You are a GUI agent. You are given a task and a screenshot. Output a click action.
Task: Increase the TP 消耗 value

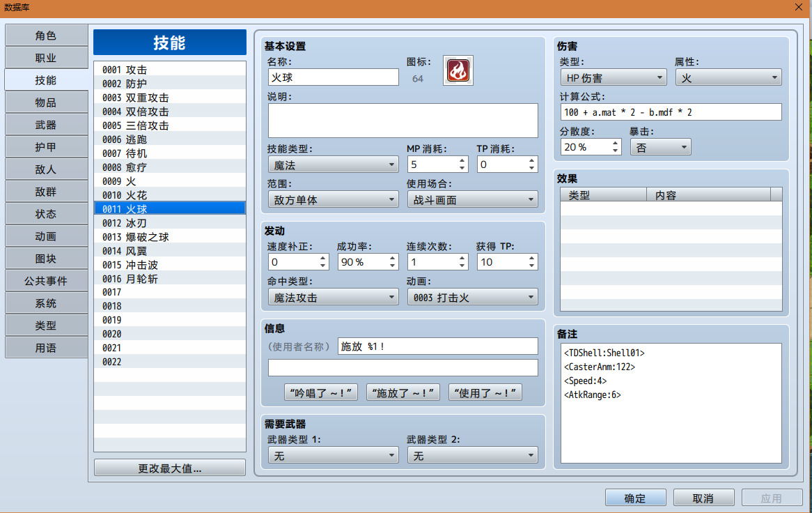tap(532, 160)
